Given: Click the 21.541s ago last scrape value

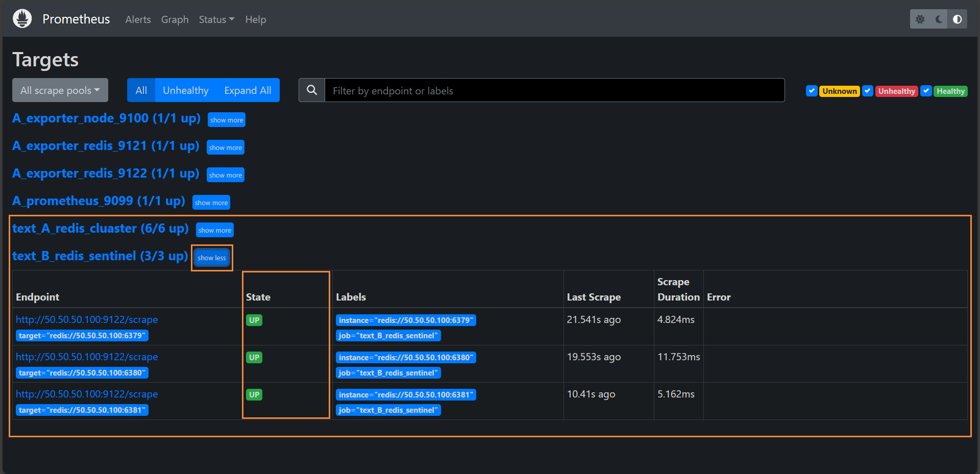Looking at the screenshot, I should [x=594, y=319].
